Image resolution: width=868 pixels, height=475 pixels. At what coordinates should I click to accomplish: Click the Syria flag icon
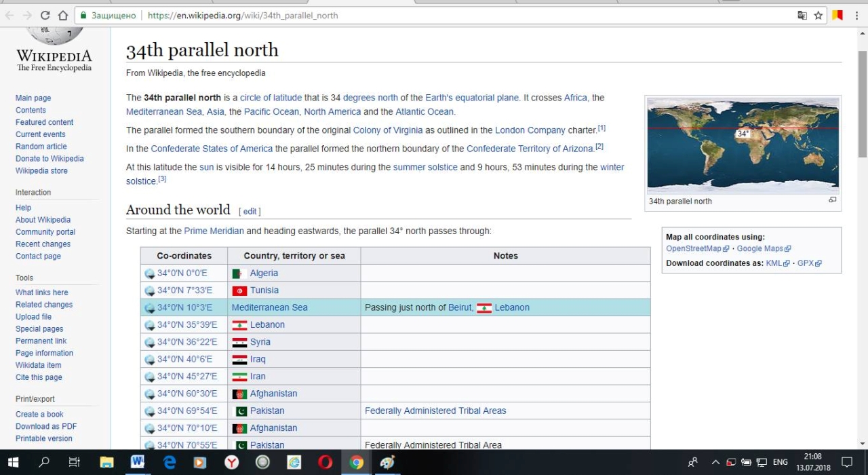(x=239, y=343)
